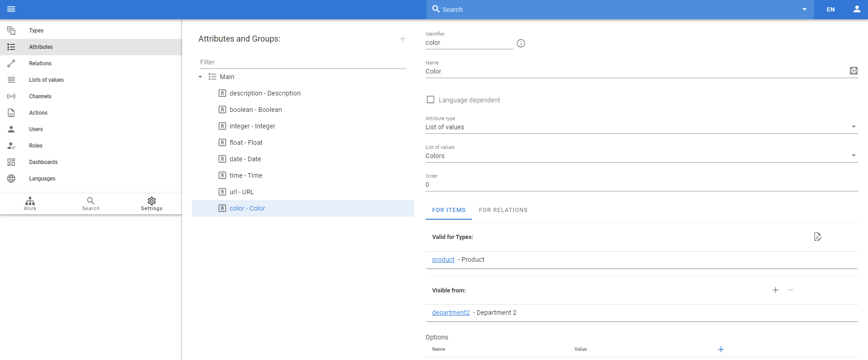Edit the Name field
Viewport: 868px width, 360px height.
(x=636, y=71)
